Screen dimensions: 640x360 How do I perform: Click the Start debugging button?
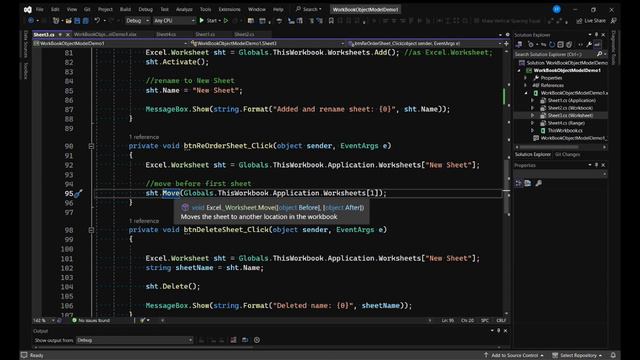(x=208, y=20)
